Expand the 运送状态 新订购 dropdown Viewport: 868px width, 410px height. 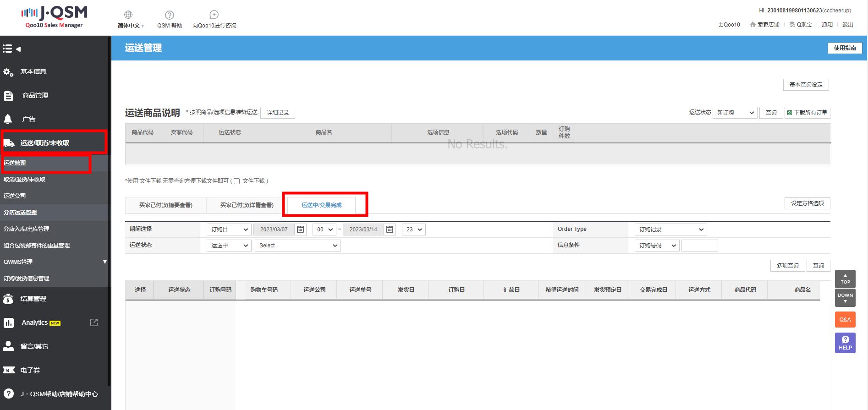735,113
